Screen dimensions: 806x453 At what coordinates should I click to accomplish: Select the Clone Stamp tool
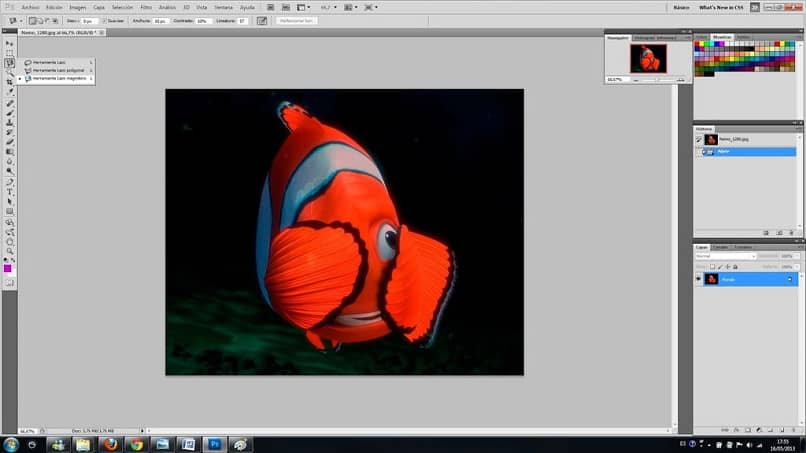point(10,123)
